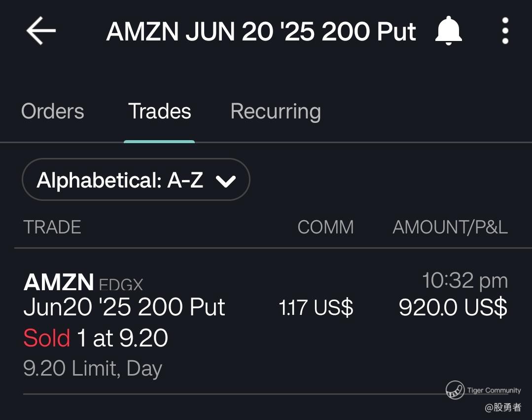Image resolution: width=532 pixels, height=420 pixels.
Task: Expand the Alphabetical: A-Z sort dropdown
Action: click(x=136, y=180)
